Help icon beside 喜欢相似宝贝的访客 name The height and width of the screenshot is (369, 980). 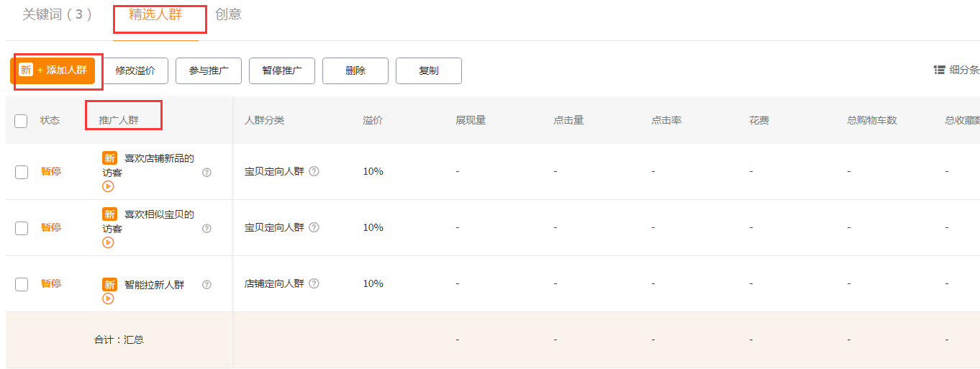pyautogui.click(x=207, y=228)
